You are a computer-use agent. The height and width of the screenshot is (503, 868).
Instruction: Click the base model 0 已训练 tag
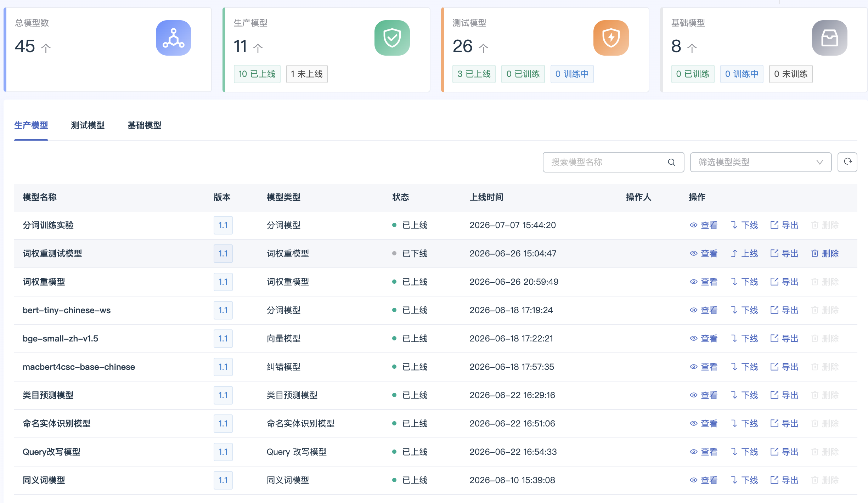[693, 74]
